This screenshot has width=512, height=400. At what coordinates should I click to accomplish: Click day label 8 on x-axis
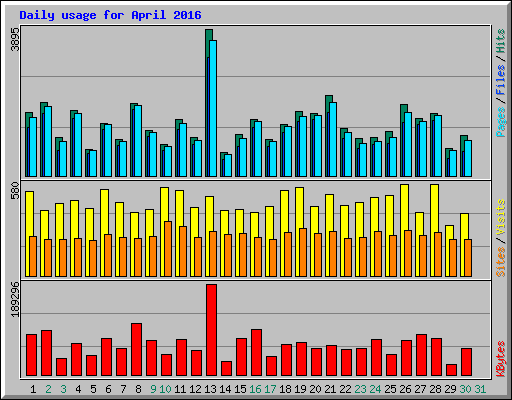pyautogui.click(x=138, y=389)
